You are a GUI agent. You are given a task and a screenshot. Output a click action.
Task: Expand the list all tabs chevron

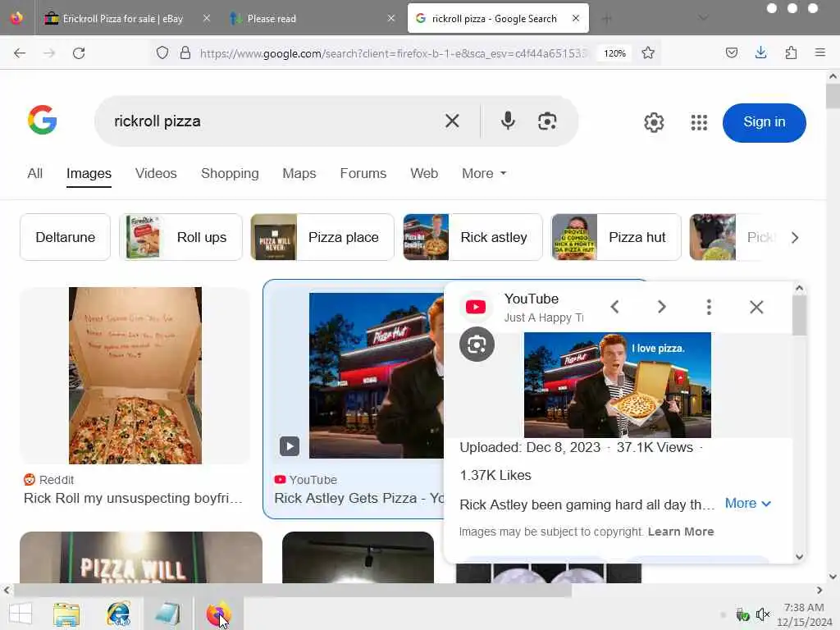(703, 18)
